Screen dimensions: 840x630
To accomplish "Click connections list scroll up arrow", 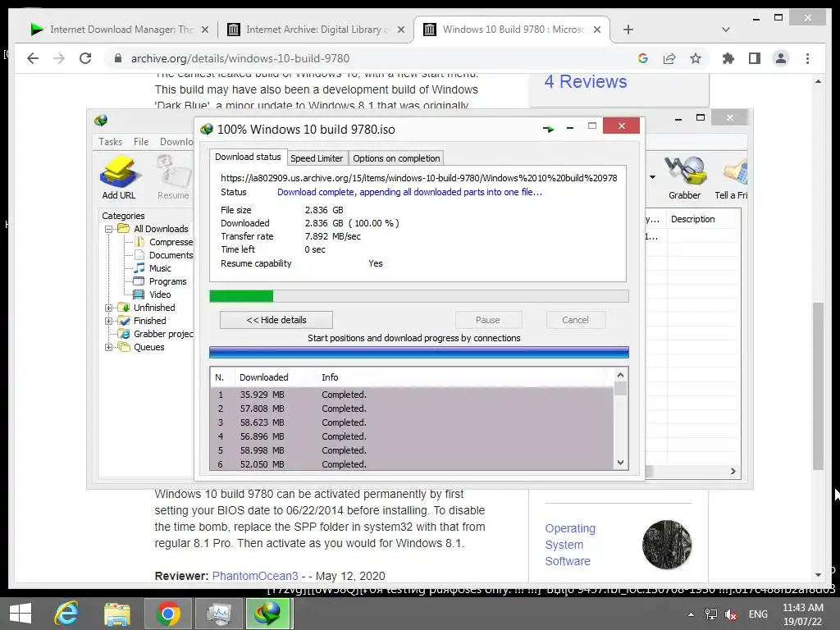I will 620,375.
